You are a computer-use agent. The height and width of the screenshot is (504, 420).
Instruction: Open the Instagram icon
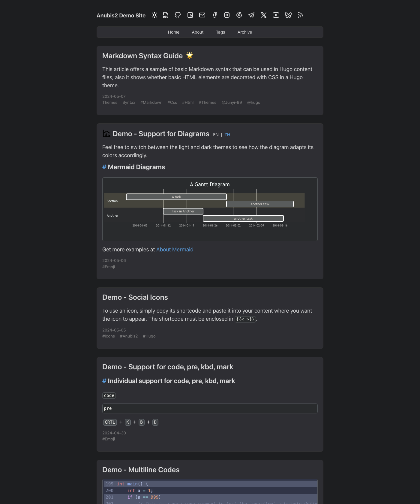point(227,15)
